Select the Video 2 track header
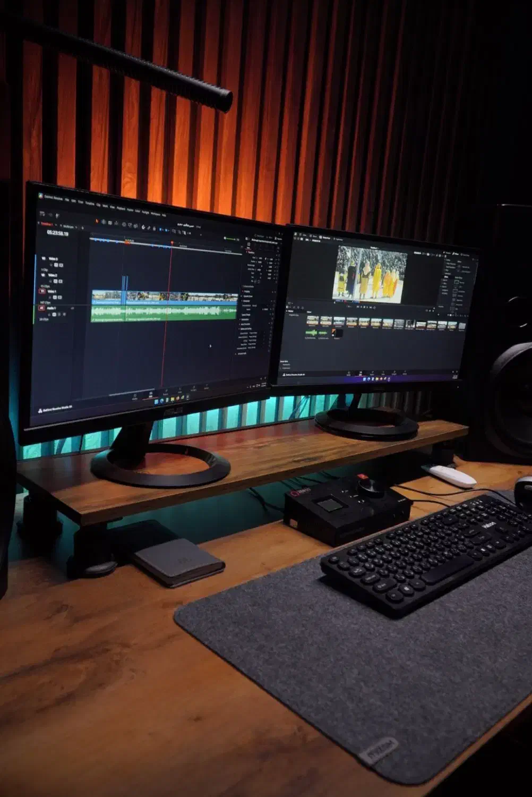 tap(53, 275)
